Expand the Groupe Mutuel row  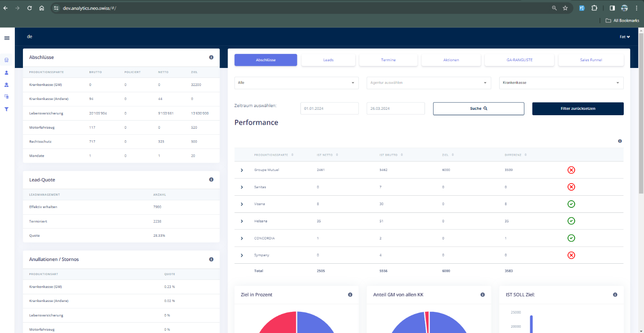tap(242, 170)
